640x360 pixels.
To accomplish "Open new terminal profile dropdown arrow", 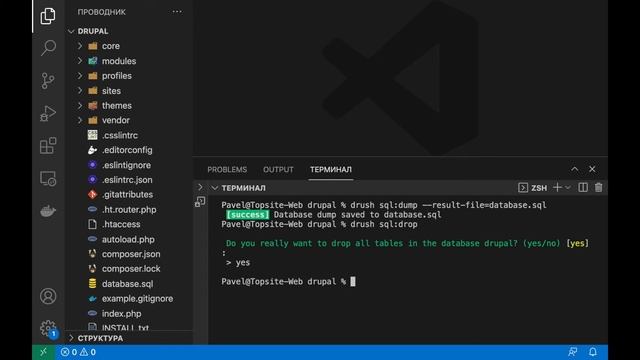I will pyautogui.click(x=568, y=187).
